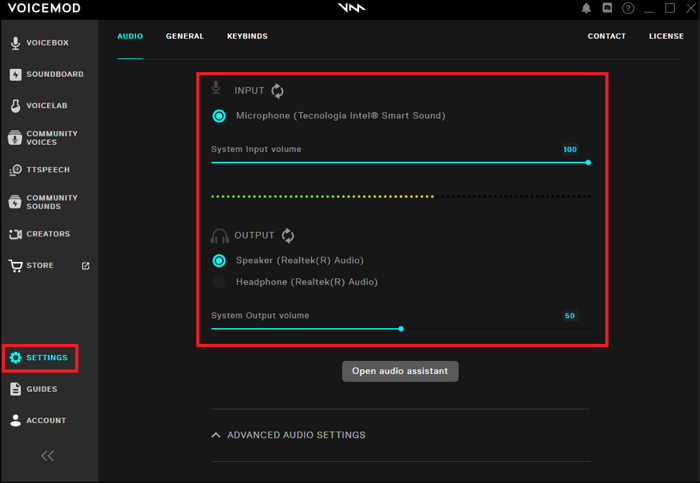Open the License link

(x=666, y=36)
